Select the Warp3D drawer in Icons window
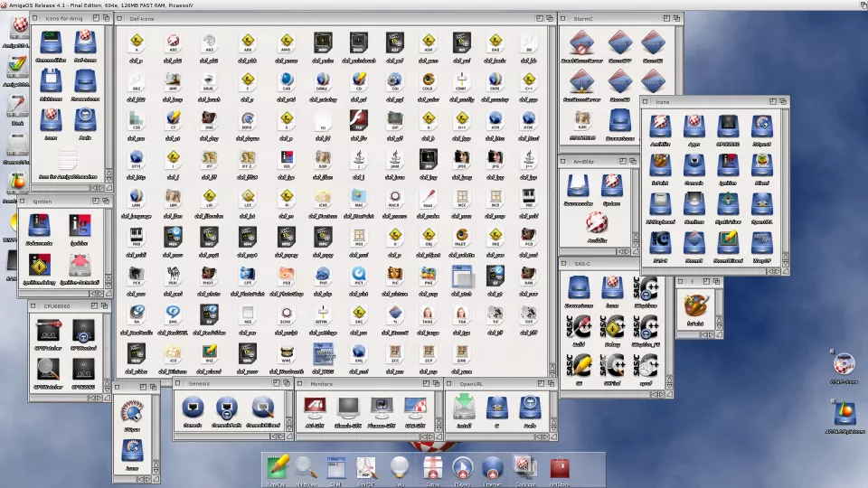This screenshot has height=488, width=868. tap(761, 242)
